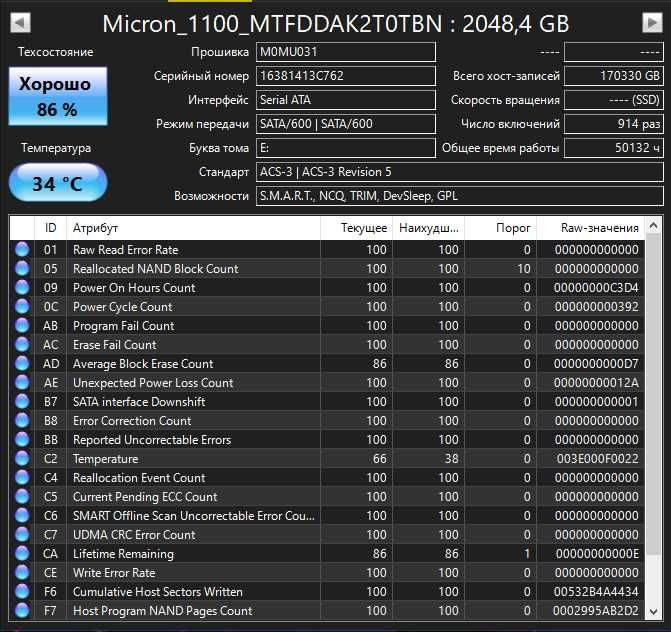This screenshot has height=632, width=671.
Task: Click raw value 00000000012A
Action: pyautogui.click(x=596, y=383)
